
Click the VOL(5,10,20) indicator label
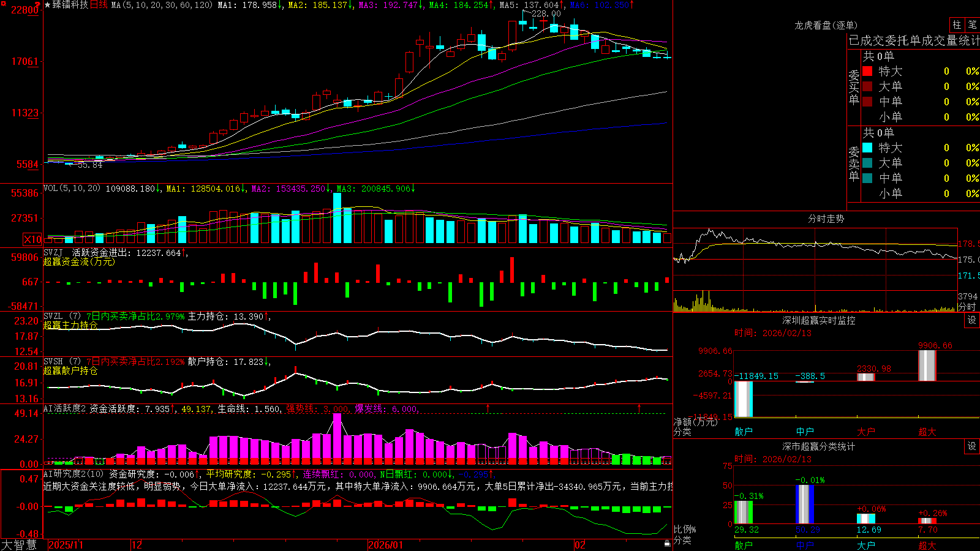pos(72,188)
